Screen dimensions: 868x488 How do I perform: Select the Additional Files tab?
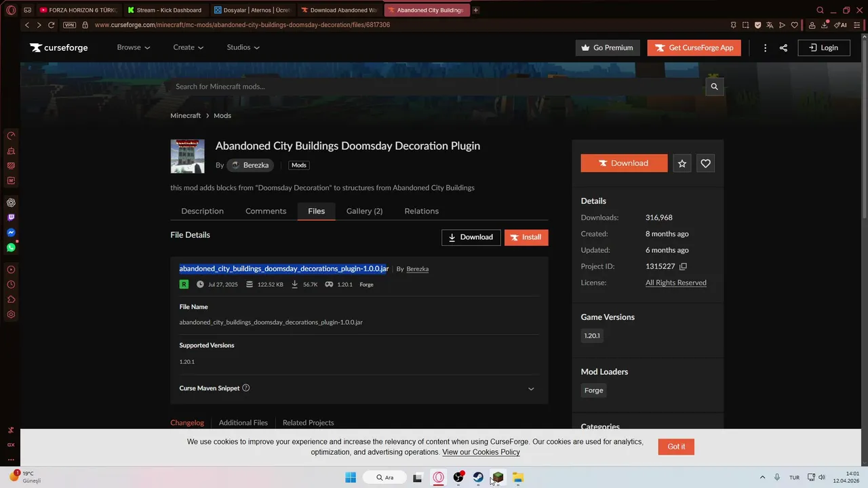(243, 422)
